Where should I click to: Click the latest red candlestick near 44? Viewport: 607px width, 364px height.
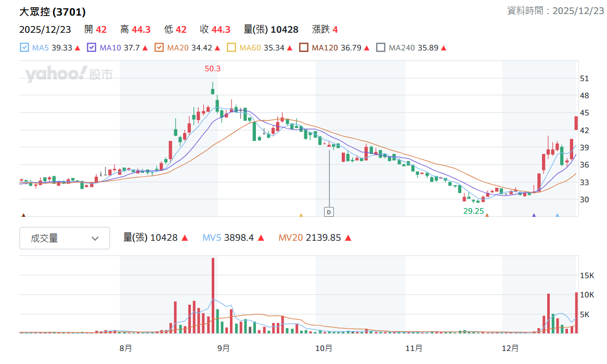pyautogui.click(x=576, y=123)
